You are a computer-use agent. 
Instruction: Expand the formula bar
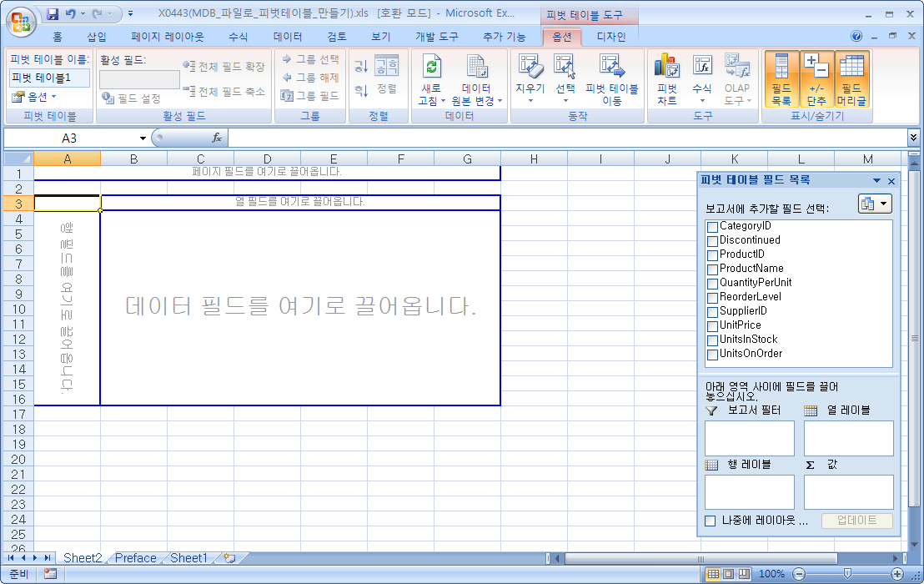[x=913, y=138]
